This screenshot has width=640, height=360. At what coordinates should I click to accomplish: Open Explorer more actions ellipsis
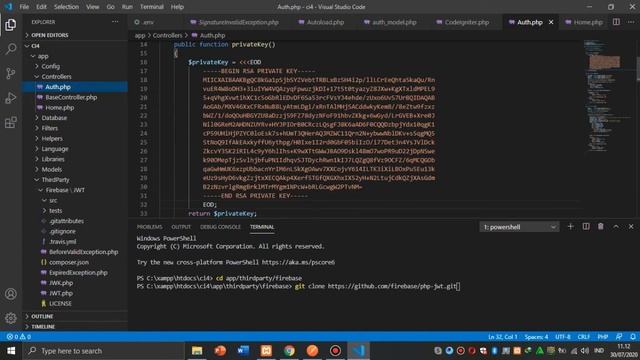[x=116, y=22]
